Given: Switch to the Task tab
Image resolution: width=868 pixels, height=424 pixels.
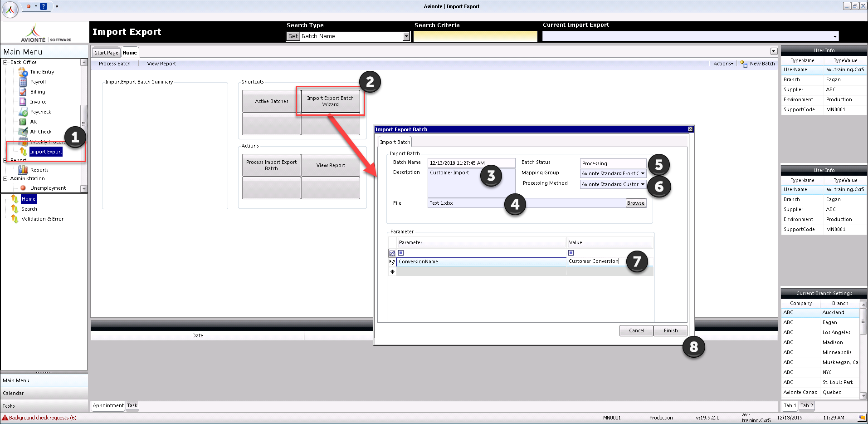Looking at the screenshot, I should tap(132, 406).
